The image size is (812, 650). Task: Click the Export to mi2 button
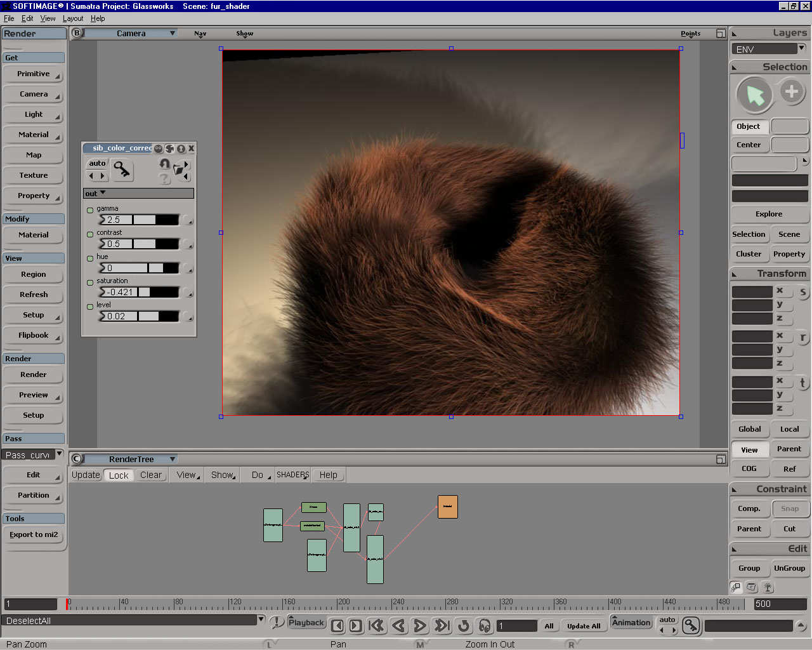34,534
